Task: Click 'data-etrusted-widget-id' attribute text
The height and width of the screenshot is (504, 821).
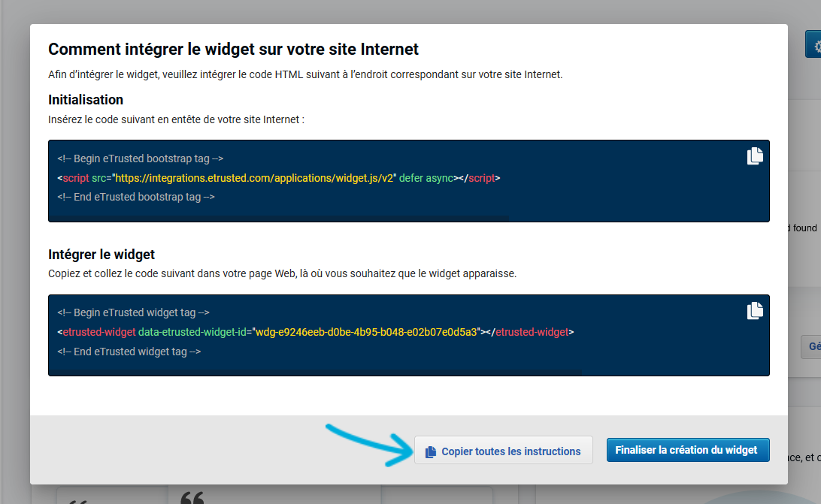Action: (192, 332)
